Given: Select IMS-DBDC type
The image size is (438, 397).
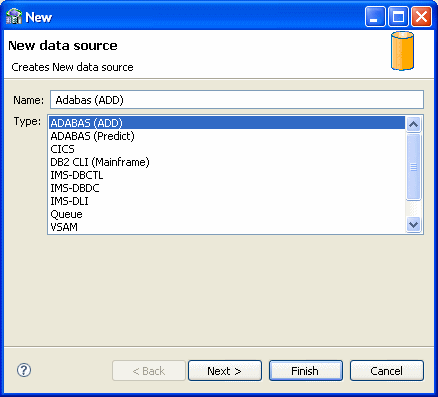Looking at the screenshot, I should pyautogui.click(x=227, y=188).
